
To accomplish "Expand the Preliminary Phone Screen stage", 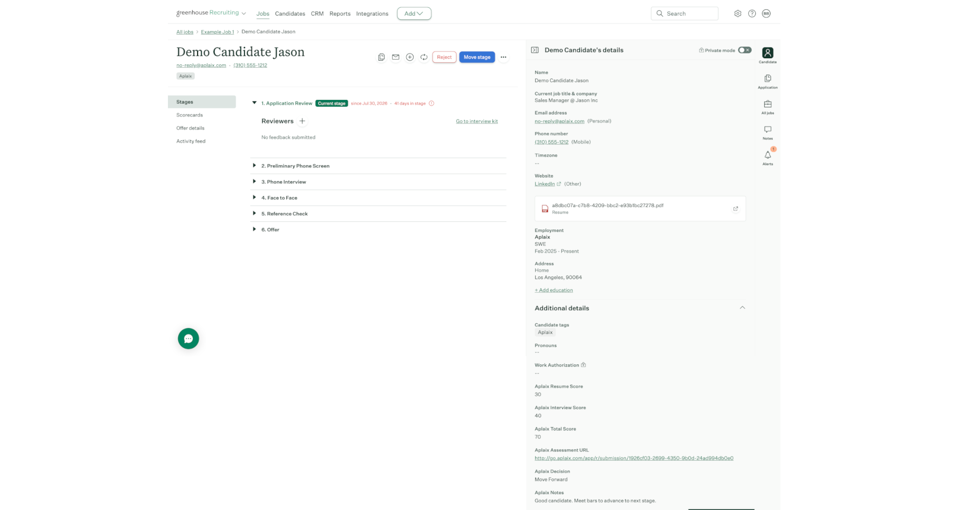I will tap(254, 166).
